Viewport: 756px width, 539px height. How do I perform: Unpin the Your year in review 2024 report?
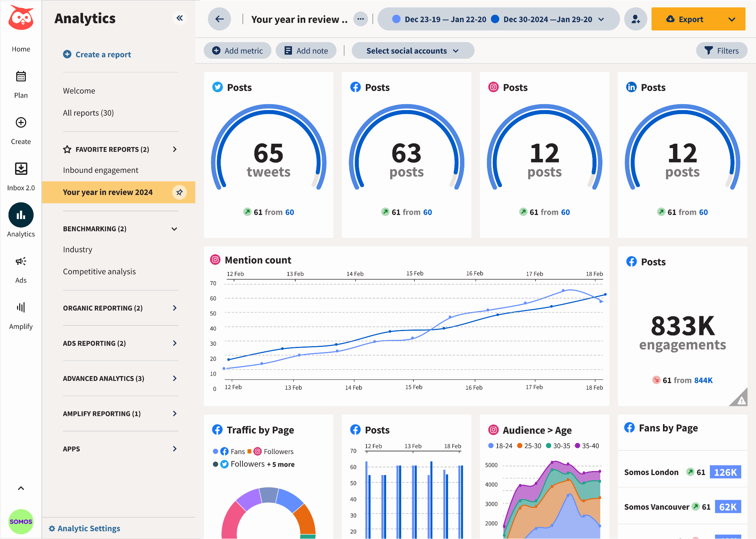[180, 192]
